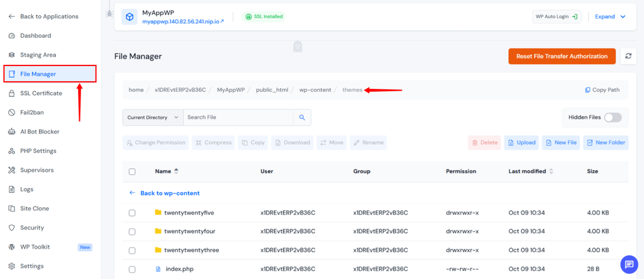Click the refresh icon button
Viewport: 644px width, 279px height.
628,56
